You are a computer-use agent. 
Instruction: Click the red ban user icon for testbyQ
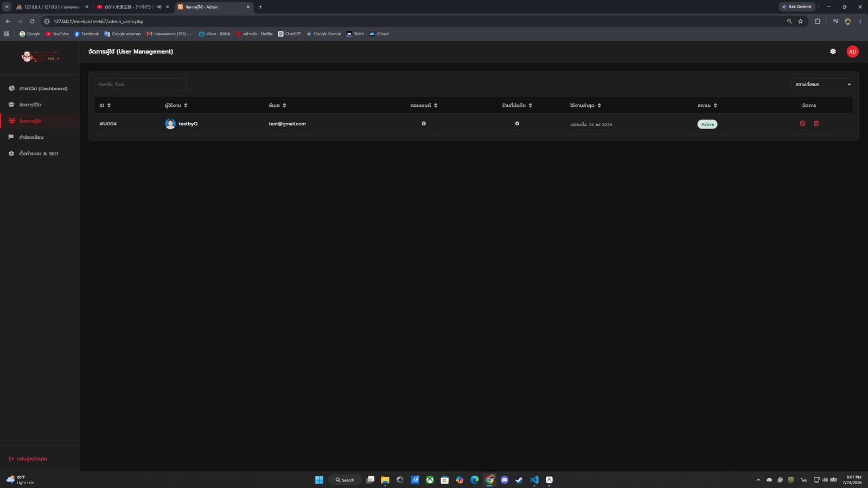tap(802, 124)
